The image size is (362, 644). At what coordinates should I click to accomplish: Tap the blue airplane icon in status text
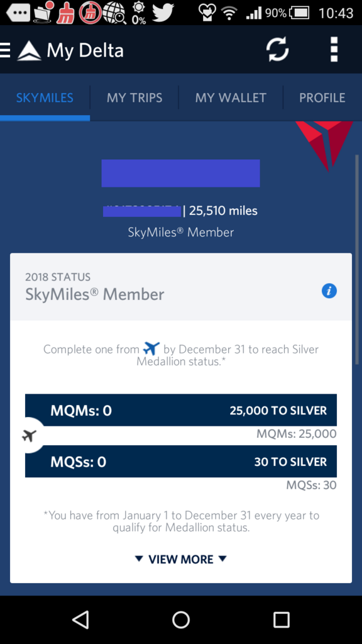151,349
